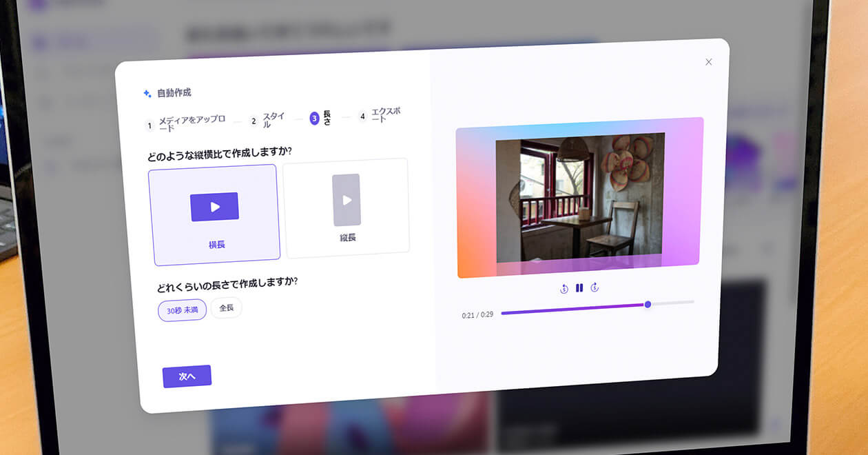
Task: Click the round playhead handle on the progress bar
Action: point(648,304)
